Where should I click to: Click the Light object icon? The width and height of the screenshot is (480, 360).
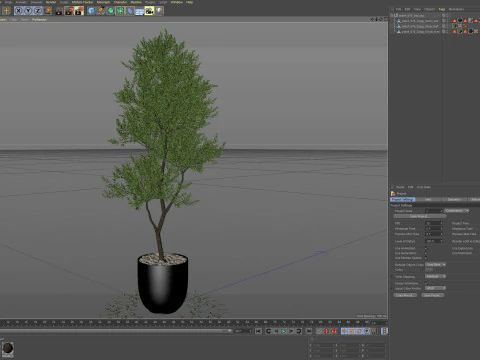[x=159, y=11]
